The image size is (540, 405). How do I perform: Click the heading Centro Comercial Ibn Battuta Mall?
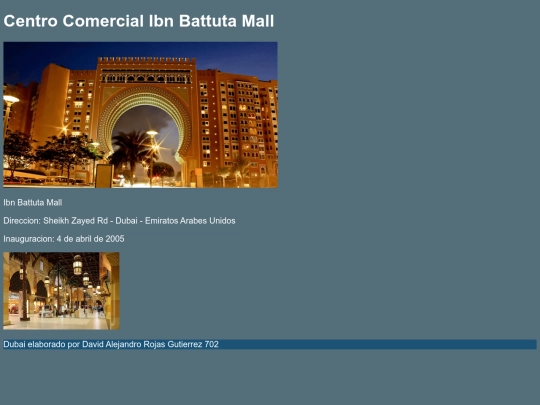click(x=139, y=21)
